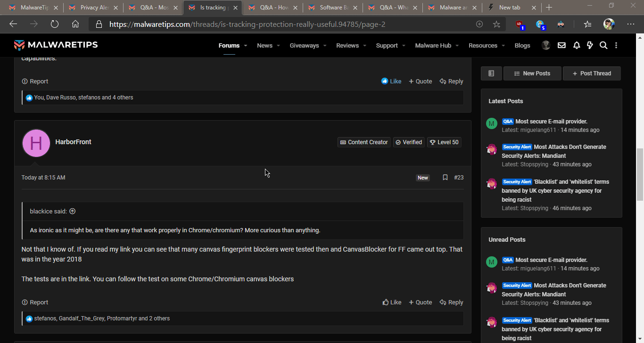Click the New Posts button
The height and width of the screenshot is (343, 644).
point(532,73)
